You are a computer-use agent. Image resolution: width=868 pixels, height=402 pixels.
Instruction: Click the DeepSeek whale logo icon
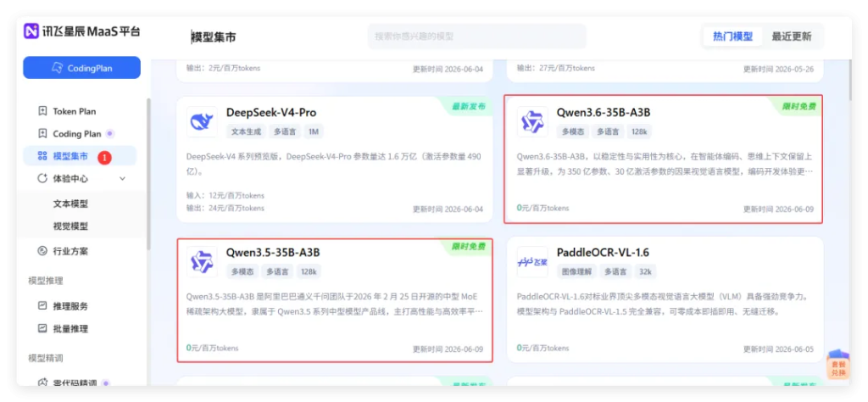(202, 122)
